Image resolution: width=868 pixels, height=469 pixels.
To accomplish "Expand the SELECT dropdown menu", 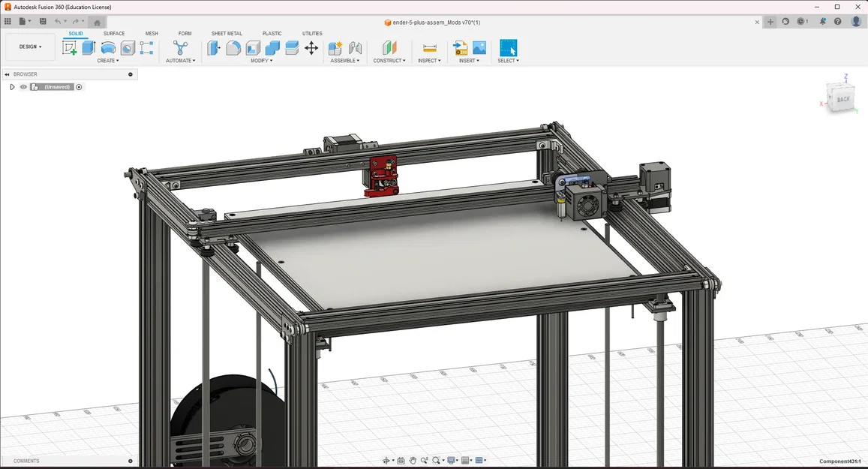I will (x=508, y=60).
